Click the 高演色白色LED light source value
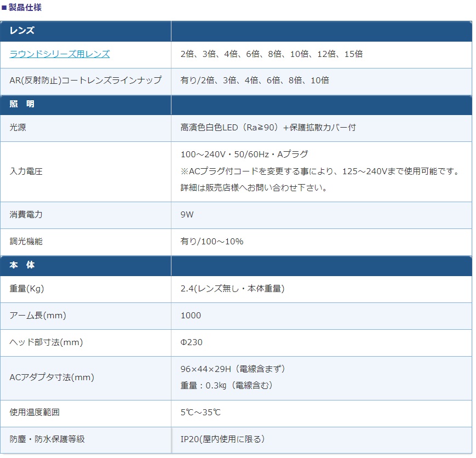 pos(268,128)
